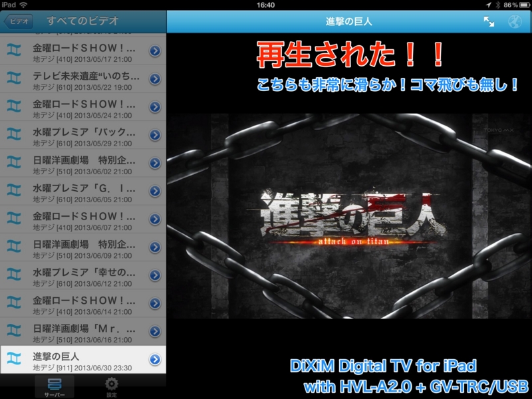Click video icon of 日曜洋画劇場「Mr. row
532x399 pixels.
(x=14, y=331)
